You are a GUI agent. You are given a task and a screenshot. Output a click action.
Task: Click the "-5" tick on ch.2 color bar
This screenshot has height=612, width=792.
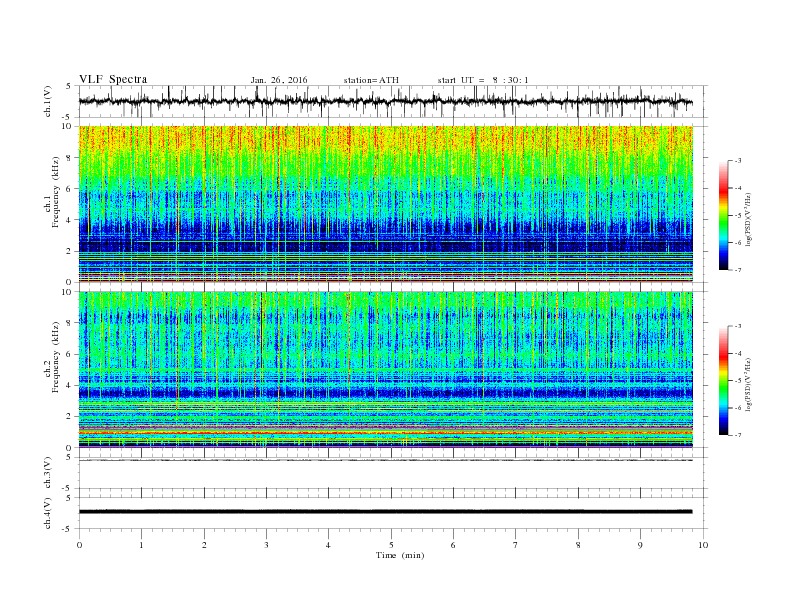[737, 381]
